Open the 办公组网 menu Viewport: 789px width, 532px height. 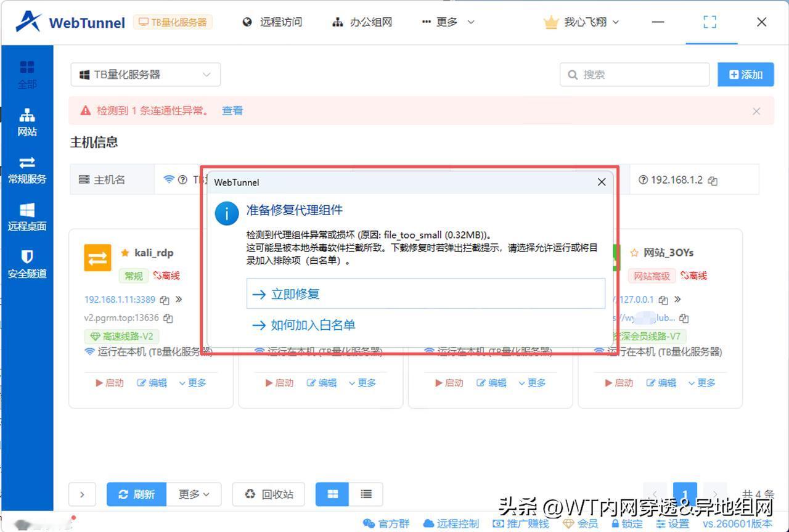point(362,22)
